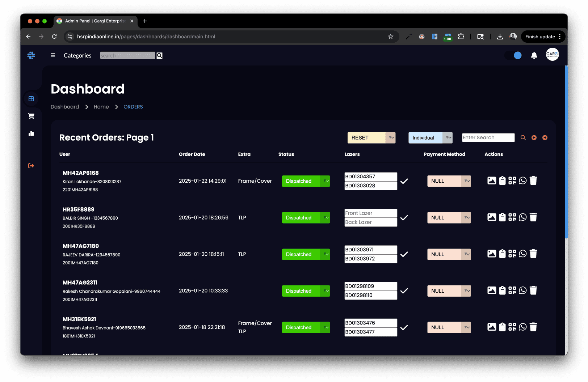Open QR code icon for MH31EK5921 order

point(512,327)
